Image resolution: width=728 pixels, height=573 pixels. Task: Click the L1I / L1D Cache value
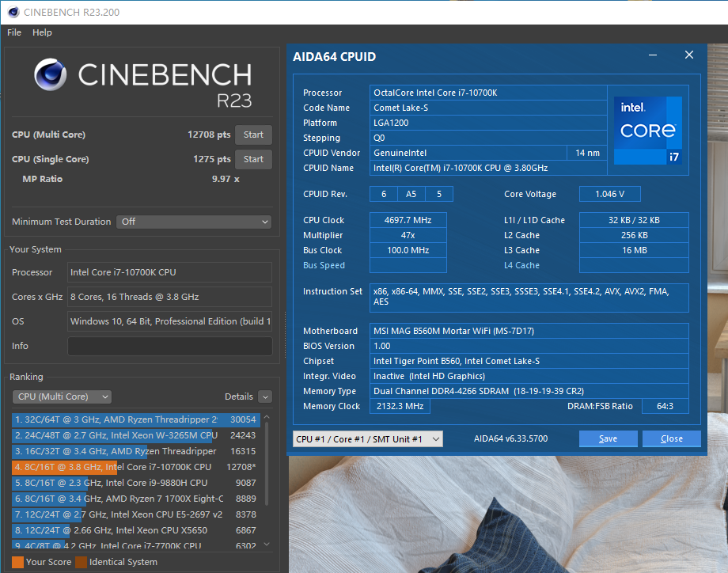[x=634, y=220]
